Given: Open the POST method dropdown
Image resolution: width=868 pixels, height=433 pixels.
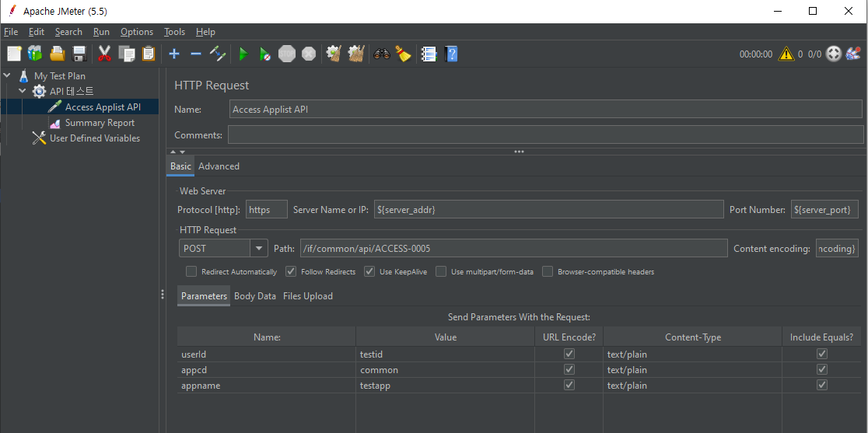Looking at the screenshot, I should click(x=258, y=248).
